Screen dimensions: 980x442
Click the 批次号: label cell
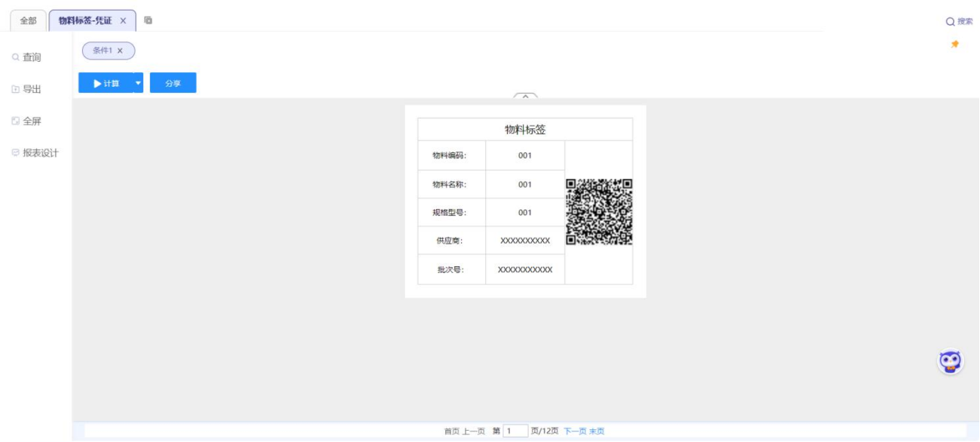(452, 269)
